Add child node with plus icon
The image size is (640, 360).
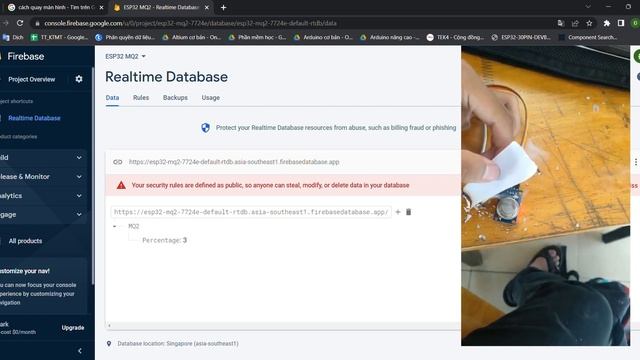click(398, 212)
